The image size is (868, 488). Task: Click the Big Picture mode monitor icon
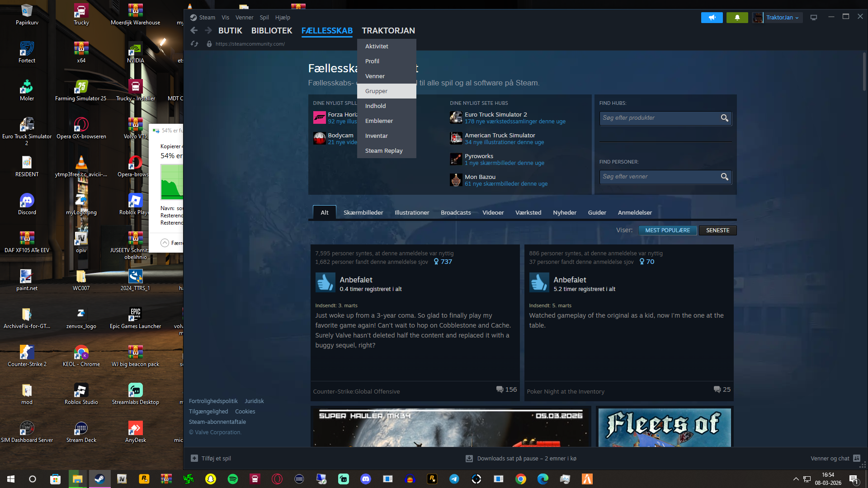[814, 18]
